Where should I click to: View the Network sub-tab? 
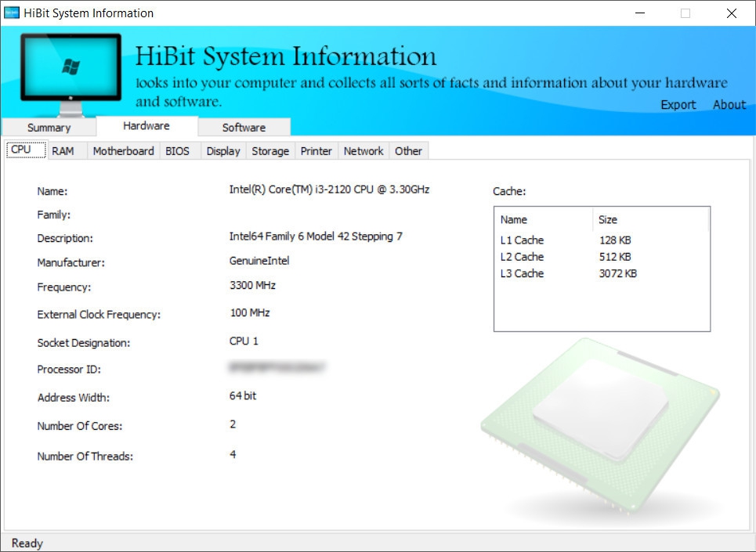364,151
